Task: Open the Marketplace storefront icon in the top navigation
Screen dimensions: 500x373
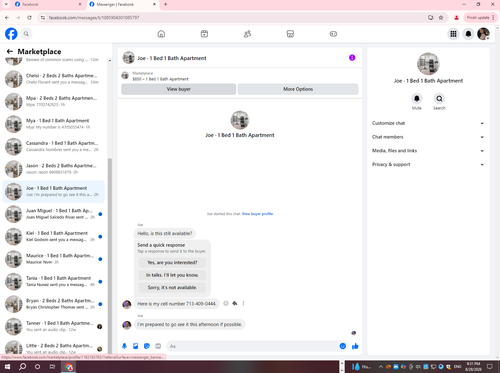Action: [x=290, y=34]
